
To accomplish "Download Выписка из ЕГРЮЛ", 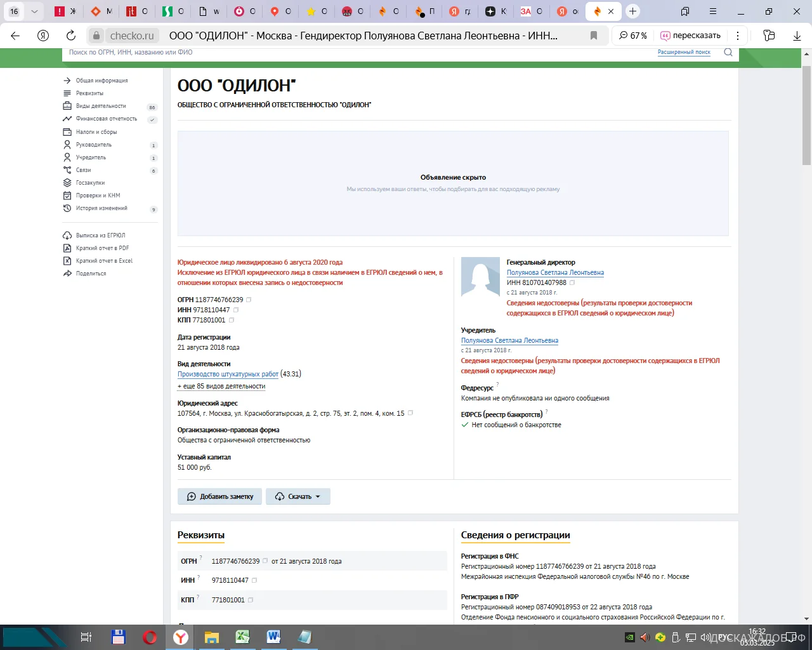I will tap(100, 235).
